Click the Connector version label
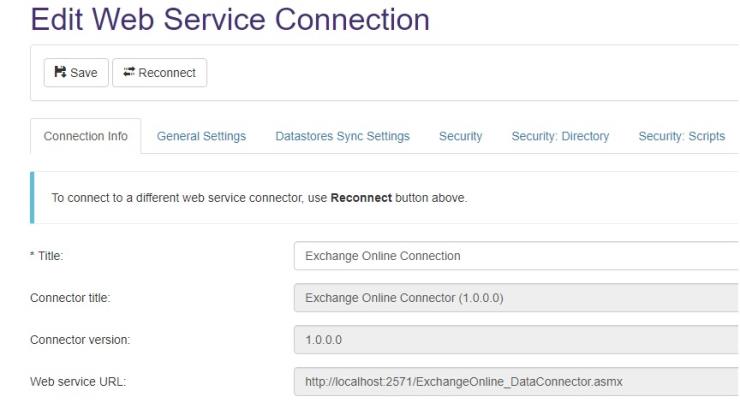 [x=80, y=340]
